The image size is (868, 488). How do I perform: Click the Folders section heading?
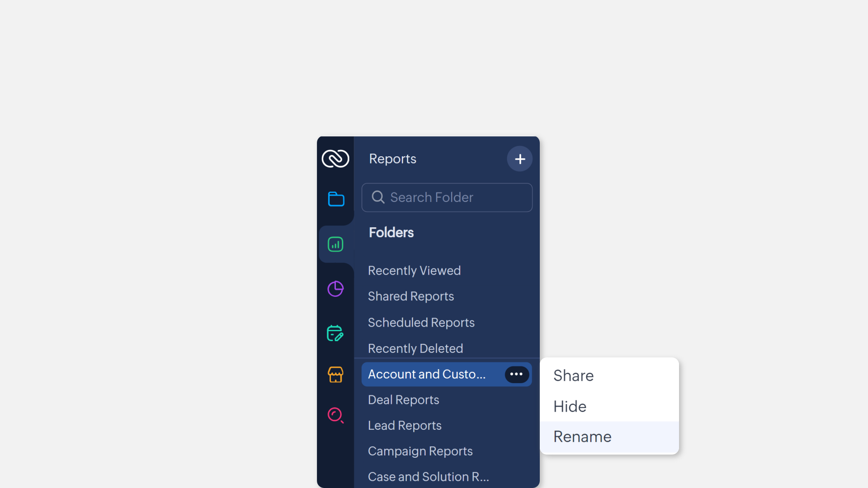[x=391, y=232]
